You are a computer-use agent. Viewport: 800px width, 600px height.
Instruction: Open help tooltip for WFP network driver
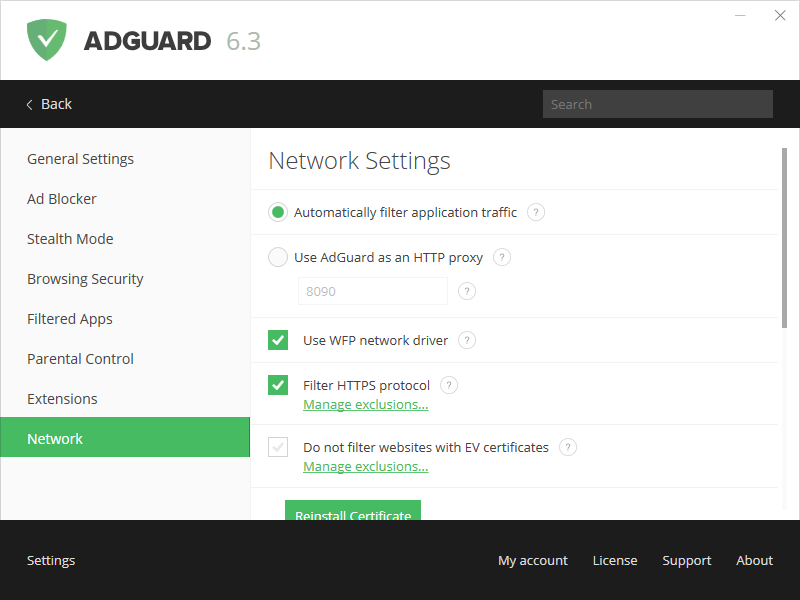pos(467,340)
